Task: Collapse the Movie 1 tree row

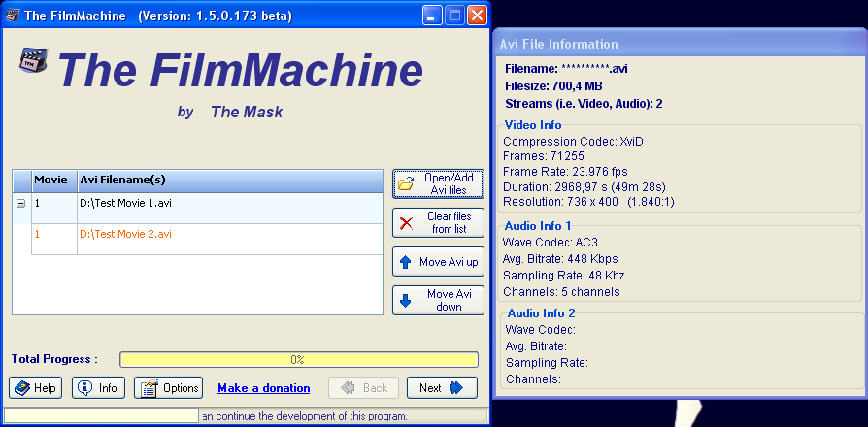Action: [x=21, y=204]
